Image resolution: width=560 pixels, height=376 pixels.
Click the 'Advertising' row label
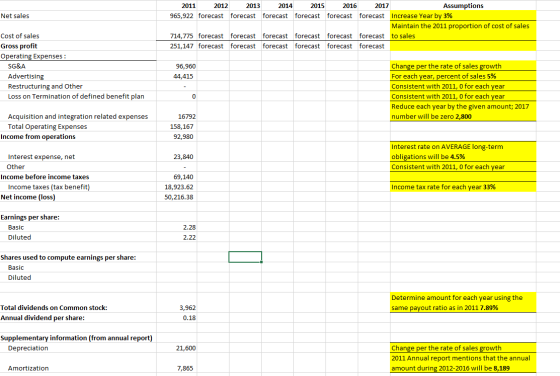click(26, 76)
